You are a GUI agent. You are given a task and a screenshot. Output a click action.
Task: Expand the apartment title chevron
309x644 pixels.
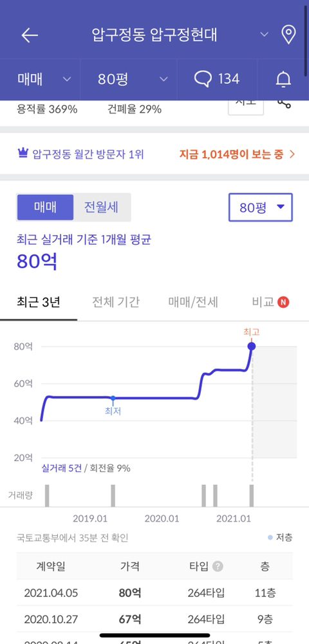pos(265,35)
